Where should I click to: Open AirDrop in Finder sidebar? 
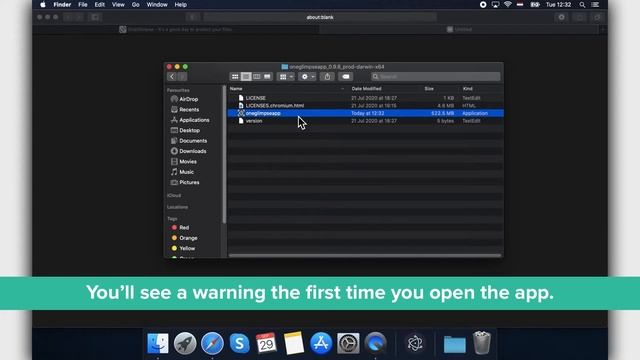184,99
